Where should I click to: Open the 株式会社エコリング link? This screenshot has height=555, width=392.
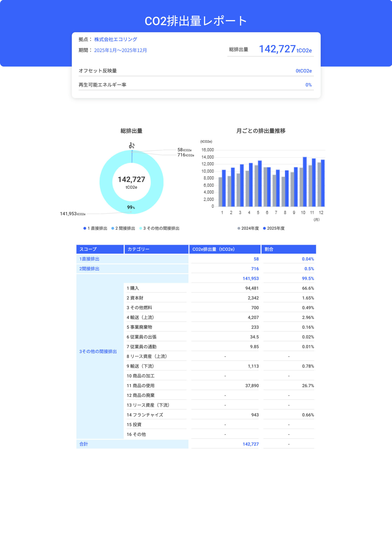[x=115, y=39]
